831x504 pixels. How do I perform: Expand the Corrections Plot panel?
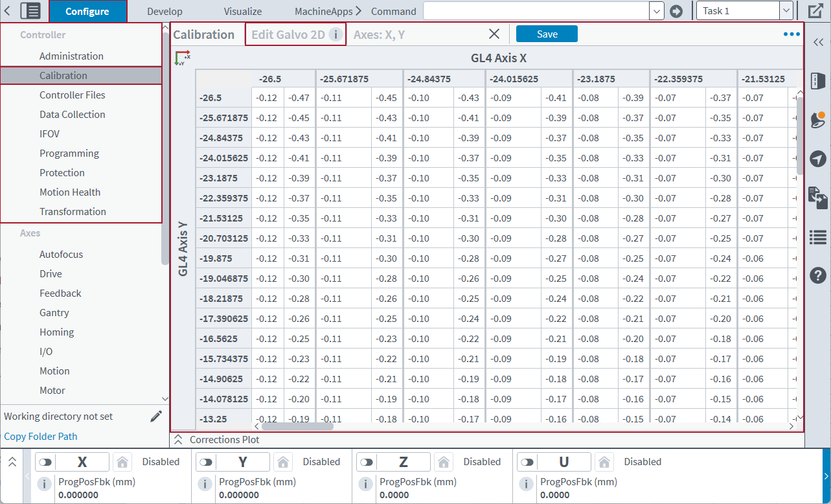coord(178,439)
